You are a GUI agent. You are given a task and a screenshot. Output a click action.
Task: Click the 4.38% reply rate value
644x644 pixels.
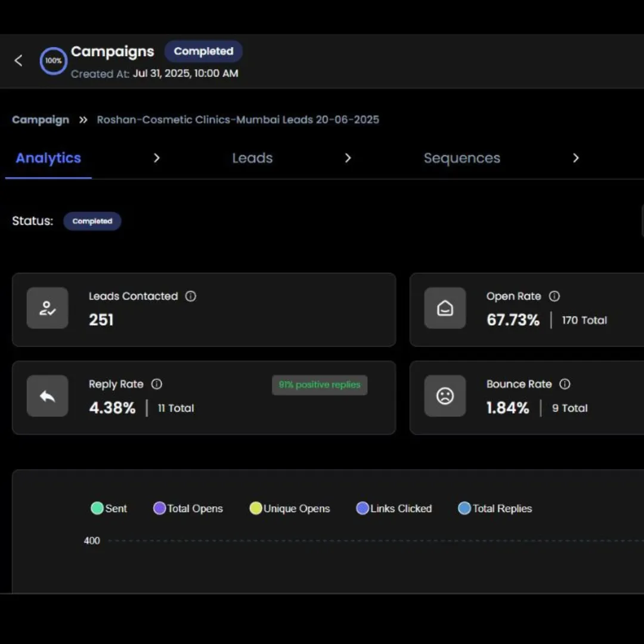pos(112,408)
